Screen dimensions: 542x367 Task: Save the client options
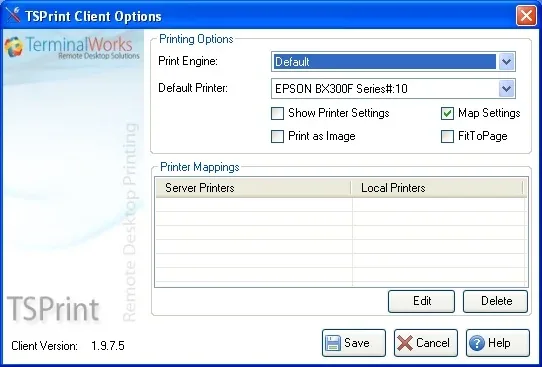pyautogui.click(x=354, y=343)
